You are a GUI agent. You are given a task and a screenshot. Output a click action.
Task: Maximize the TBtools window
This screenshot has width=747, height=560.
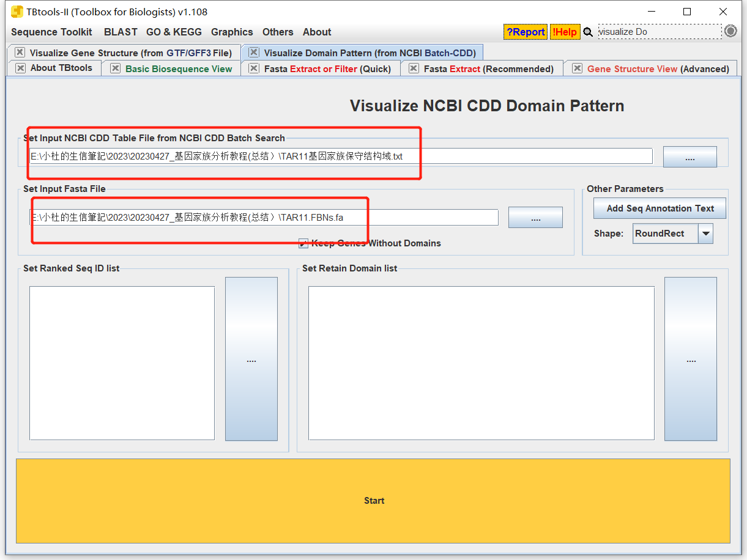pyautogui.click(x=687, y=12)
